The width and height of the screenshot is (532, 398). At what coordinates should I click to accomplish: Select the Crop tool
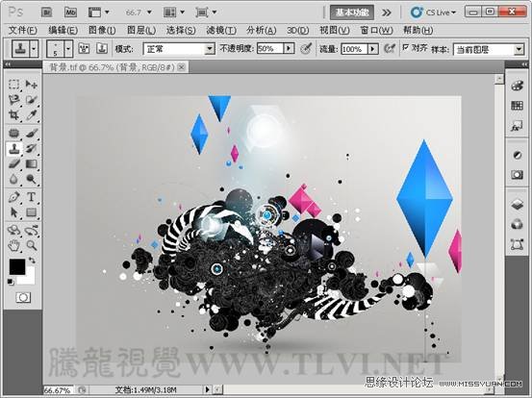coord(13,115)
